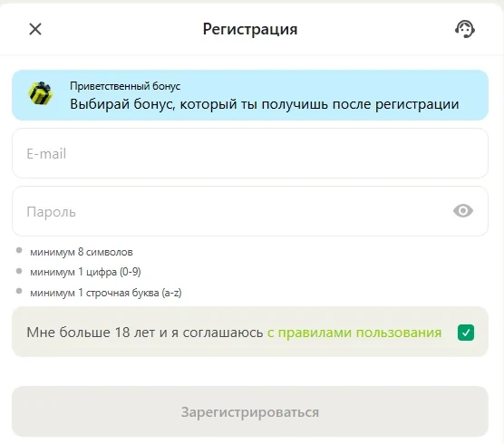The height and width of the screenshot is (444, 504).
Task: Open the 'с правилами пользования' link
Action: click(354, 333)
